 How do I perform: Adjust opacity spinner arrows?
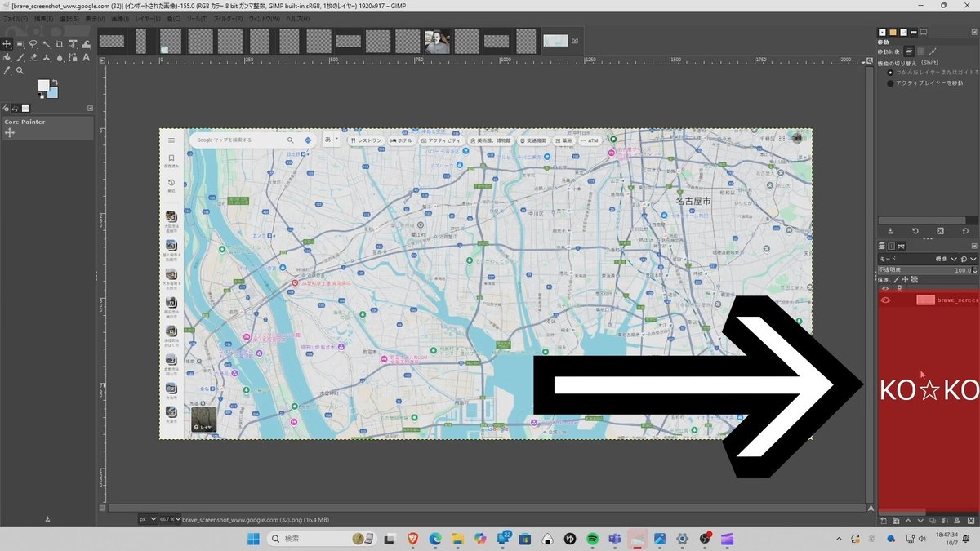974,270
